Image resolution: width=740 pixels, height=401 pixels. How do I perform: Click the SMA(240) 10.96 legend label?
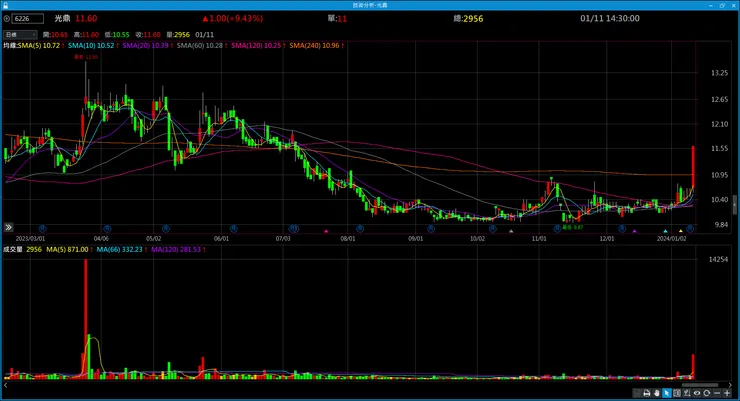pyautogui.click(x=314, y=46)
